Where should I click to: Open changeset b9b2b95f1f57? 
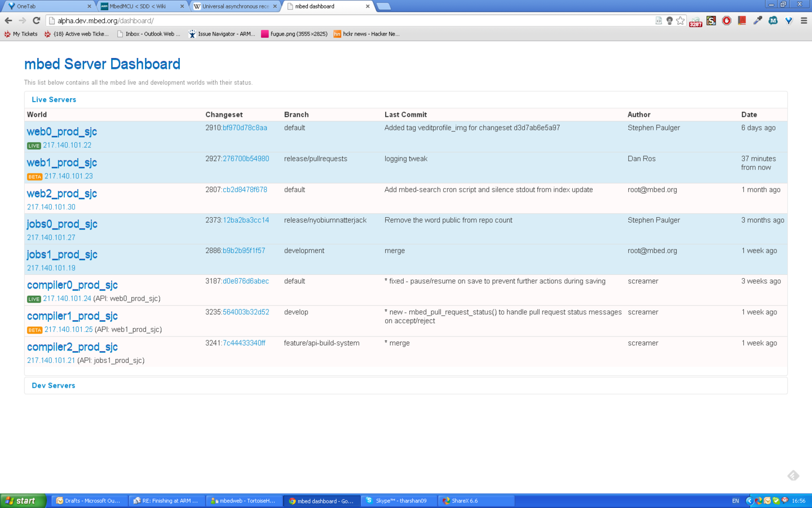[x=244, y=251]
